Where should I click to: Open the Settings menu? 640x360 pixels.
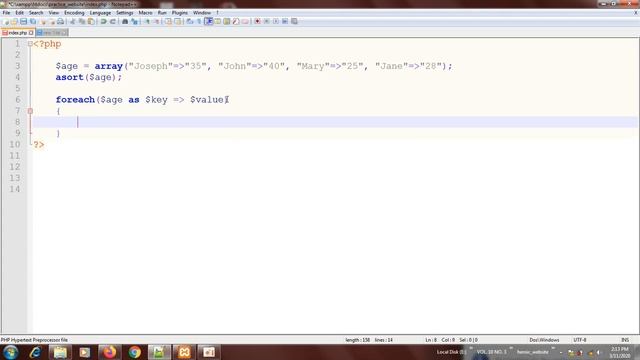point(124,13)
